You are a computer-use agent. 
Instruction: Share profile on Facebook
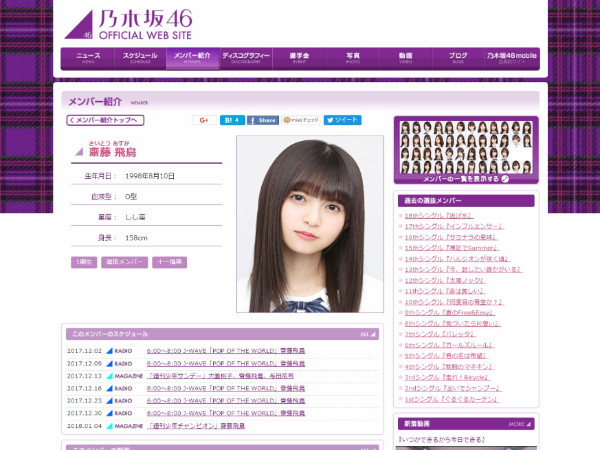pyautogui.click(x=263, y=120)
